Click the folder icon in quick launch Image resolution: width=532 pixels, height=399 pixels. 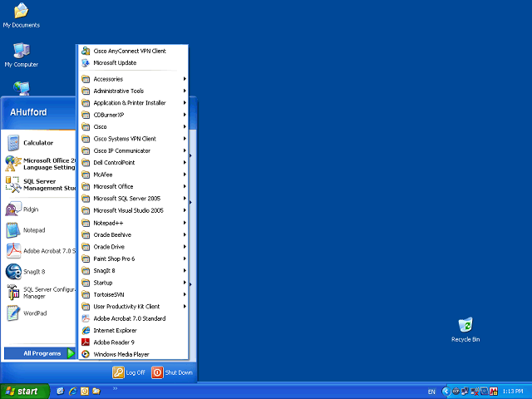click(96, 392)
